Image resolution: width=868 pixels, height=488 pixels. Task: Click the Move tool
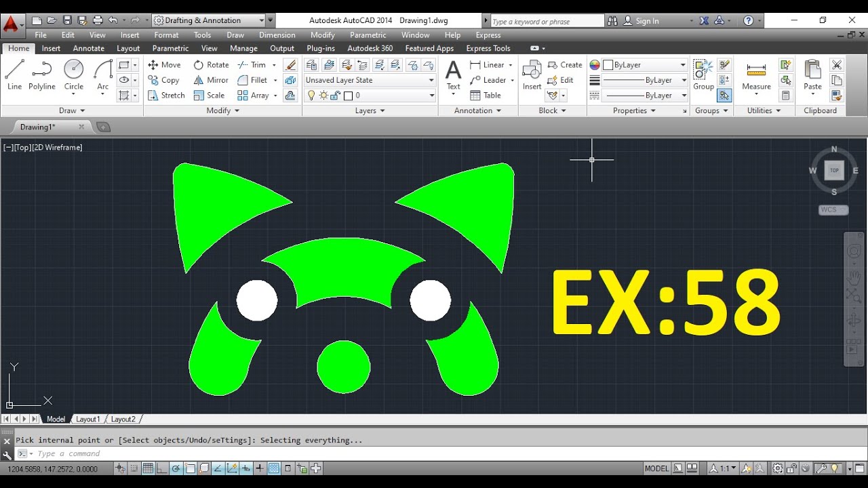coord(164,64)
